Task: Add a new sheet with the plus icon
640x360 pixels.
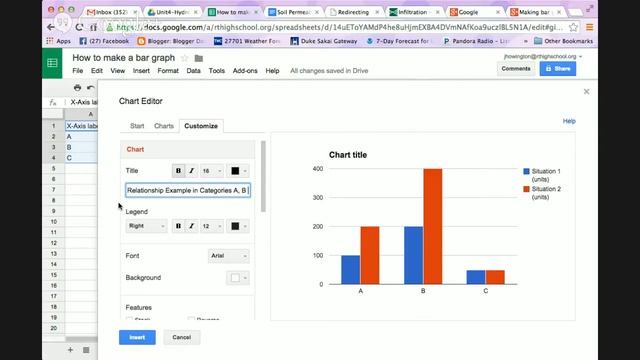Action: point(70,350)
